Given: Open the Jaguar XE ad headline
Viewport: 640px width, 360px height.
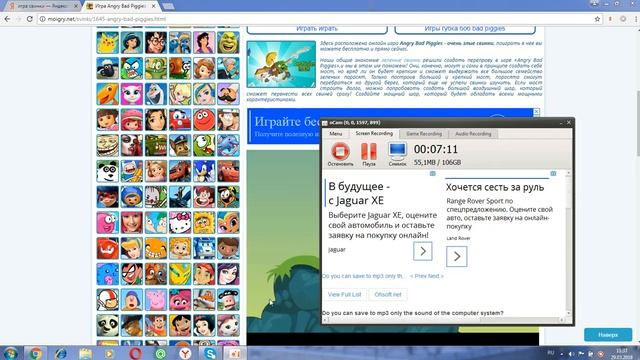Looking at the screenshot, I should point(359,193).
